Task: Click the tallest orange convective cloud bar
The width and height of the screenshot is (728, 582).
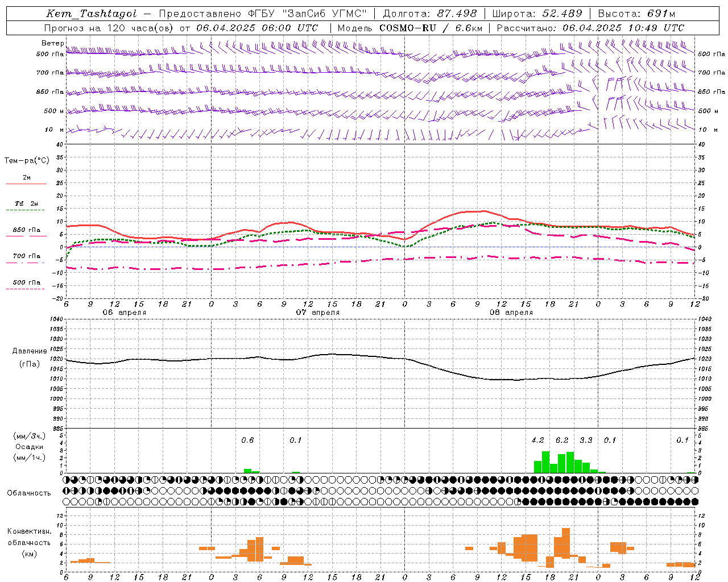Action: (x=565, y=543)
